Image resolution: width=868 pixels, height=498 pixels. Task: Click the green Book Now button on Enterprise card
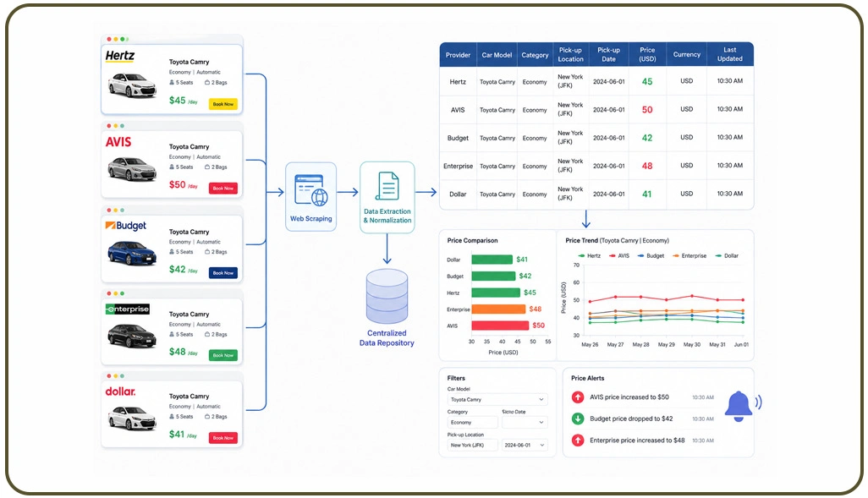tap(223, 355)
